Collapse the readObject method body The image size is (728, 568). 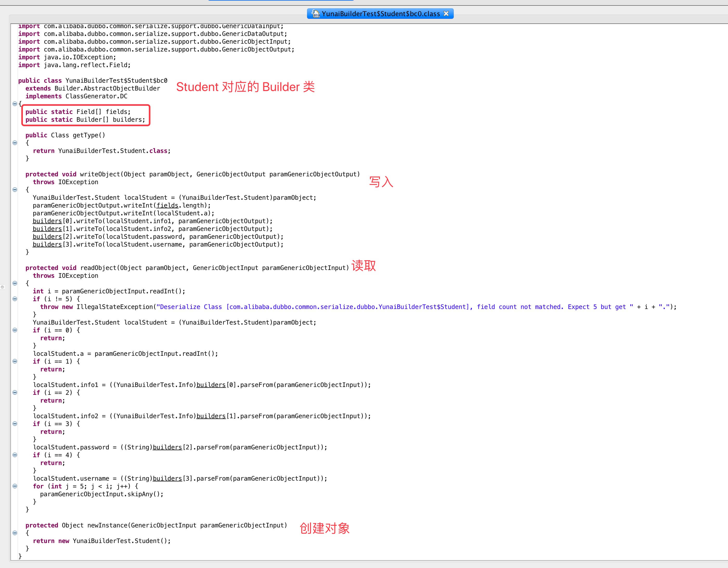[15, 283]
